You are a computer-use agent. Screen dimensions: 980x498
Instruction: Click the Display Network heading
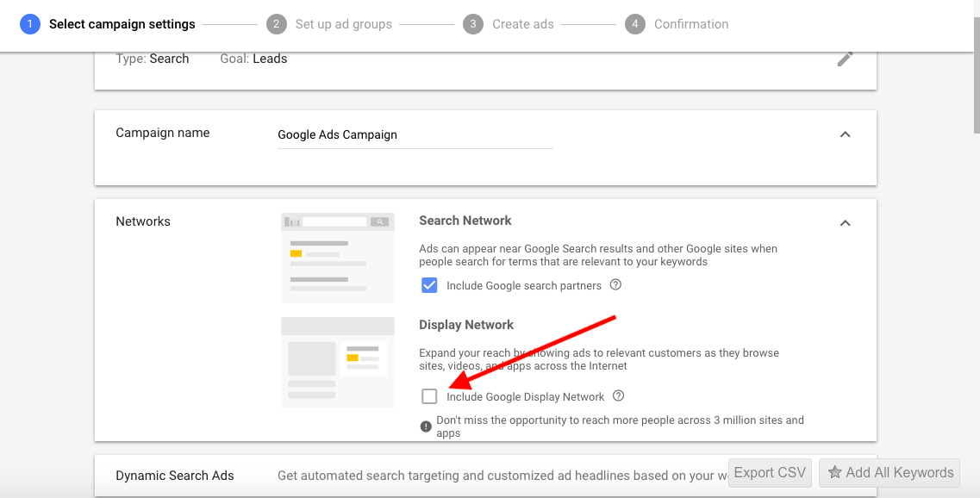(466, 325)
